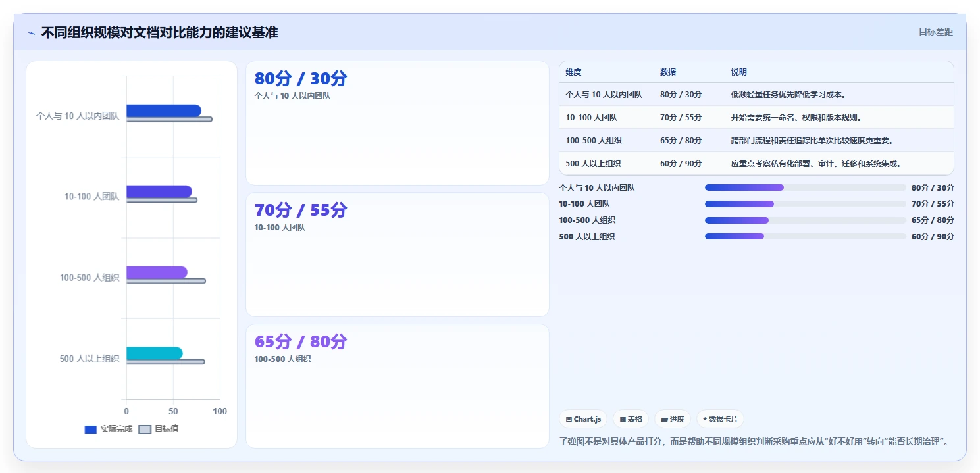Click the 数据卡片 tag chip
980x473 pixels.
point(720,419)
